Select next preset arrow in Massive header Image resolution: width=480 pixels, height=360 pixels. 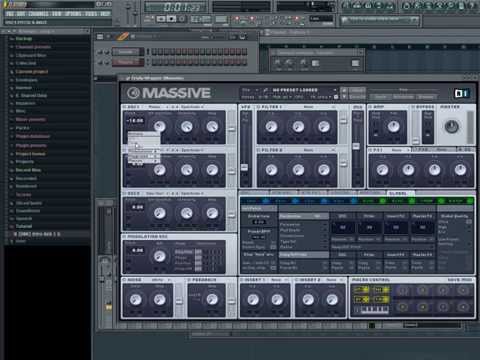pos(344,97)
